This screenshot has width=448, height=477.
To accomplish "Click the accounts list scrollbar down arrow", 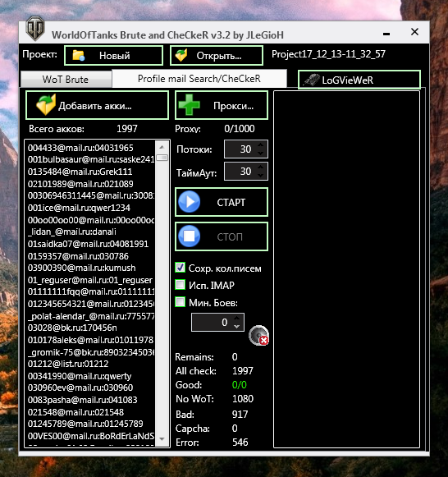I will tap(162, 438).
